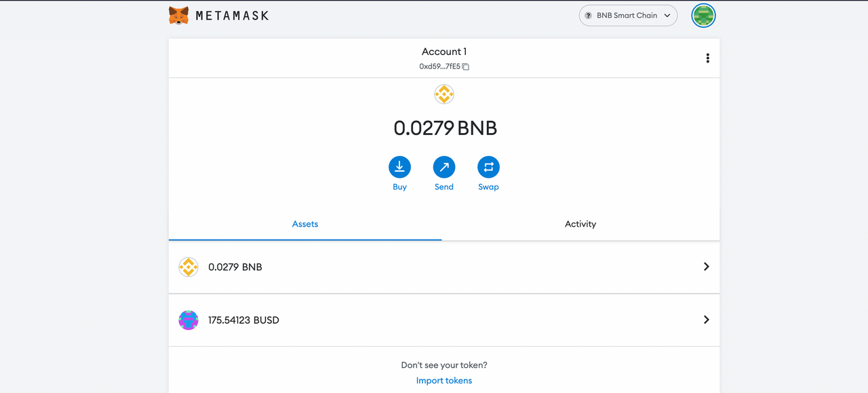Image resolution: width=868 pixels, height=393 pixels.
Task: Click the question mark network icon
Action: tap(588, 16)
